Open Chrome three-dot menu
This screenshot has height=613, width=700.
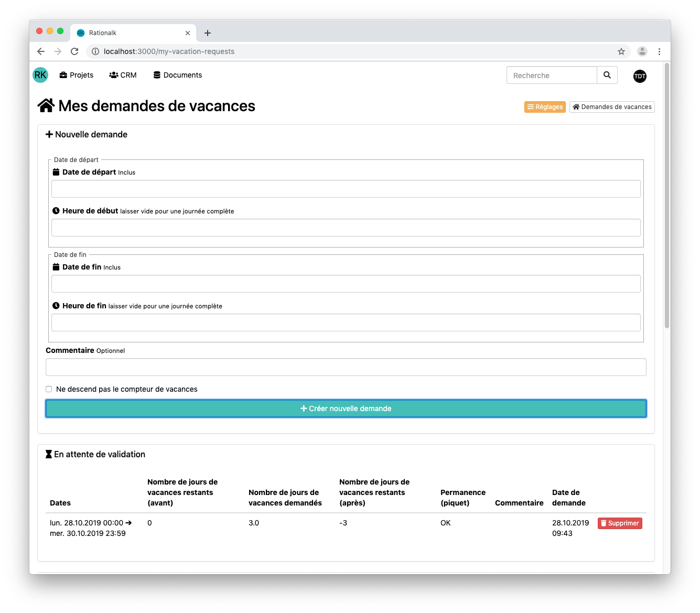[659, 51]
